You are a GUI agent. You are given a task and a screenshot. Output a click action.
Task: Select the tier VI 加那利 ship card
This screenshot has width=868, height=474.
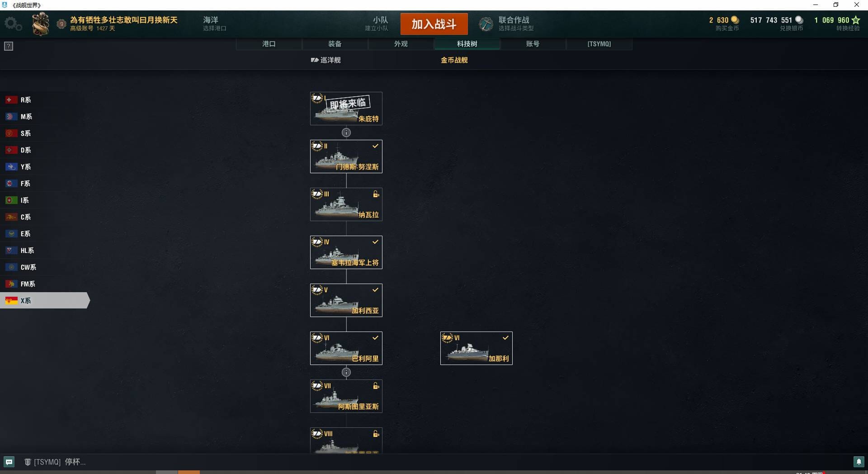coord(476,348)
